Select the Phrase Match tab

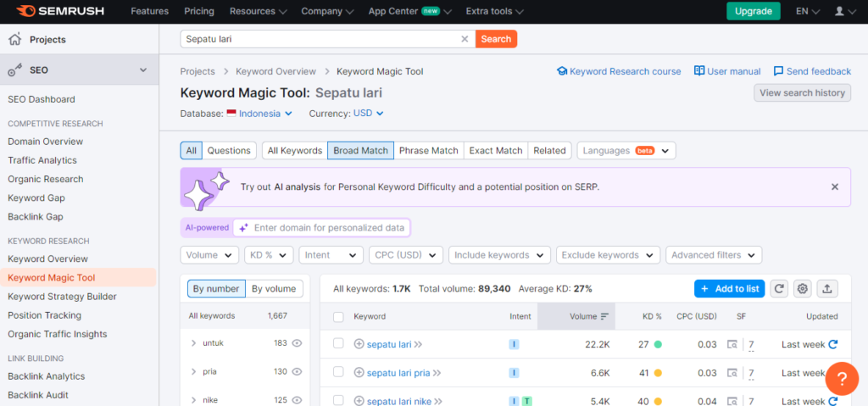tap(428, 151)
